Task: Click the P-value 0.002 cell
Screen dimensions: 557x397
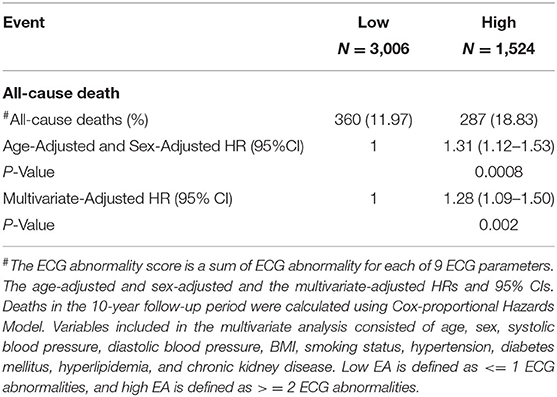Action: coord(499,225)
